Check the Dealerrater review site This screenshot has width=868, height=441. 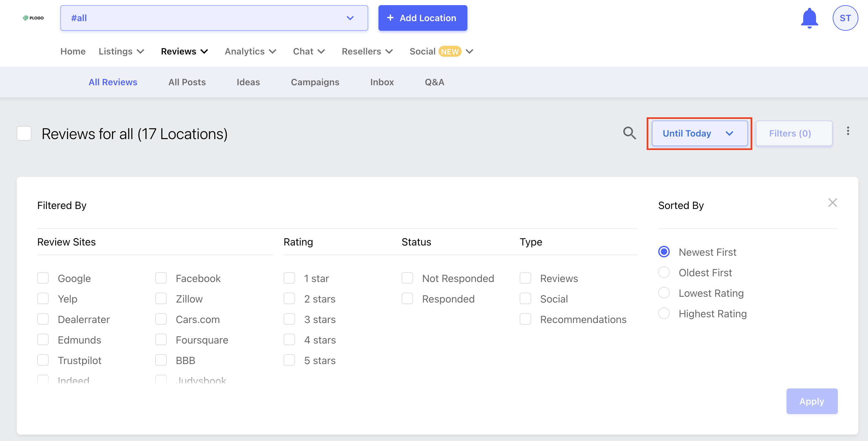click(x=43, y=320)
